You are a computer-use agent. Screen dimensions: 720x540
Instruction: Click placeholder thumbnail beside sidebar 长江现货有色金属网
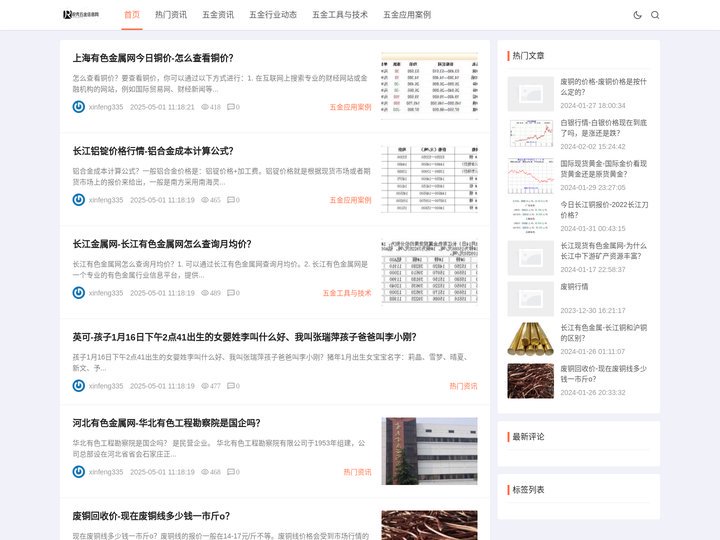[x=530, y=258]
